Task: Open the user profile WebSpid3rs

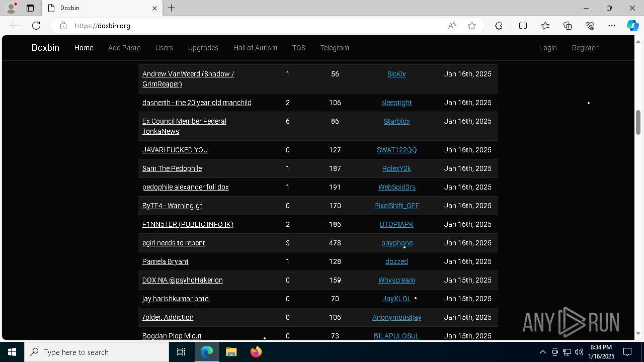Action: coord(396,187)
